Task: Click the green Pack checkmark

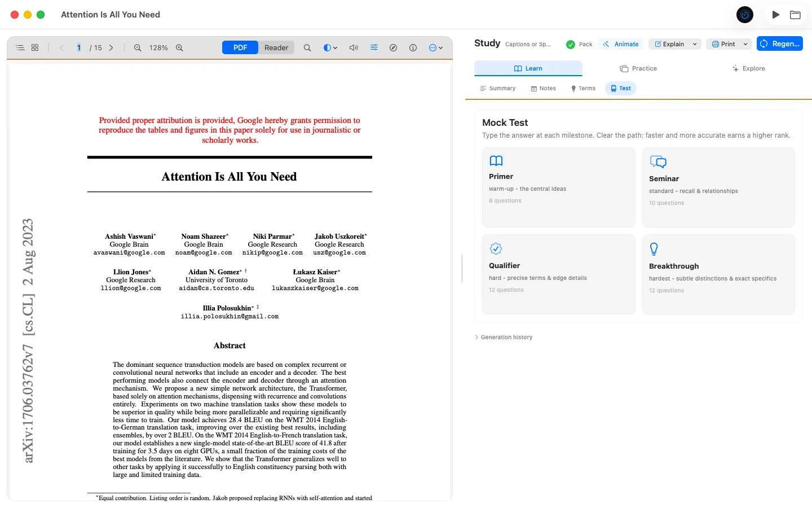Action: [571, 44]
